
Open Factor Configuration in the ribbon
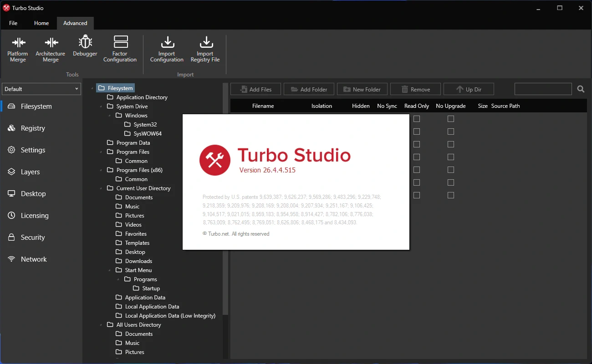120,42
